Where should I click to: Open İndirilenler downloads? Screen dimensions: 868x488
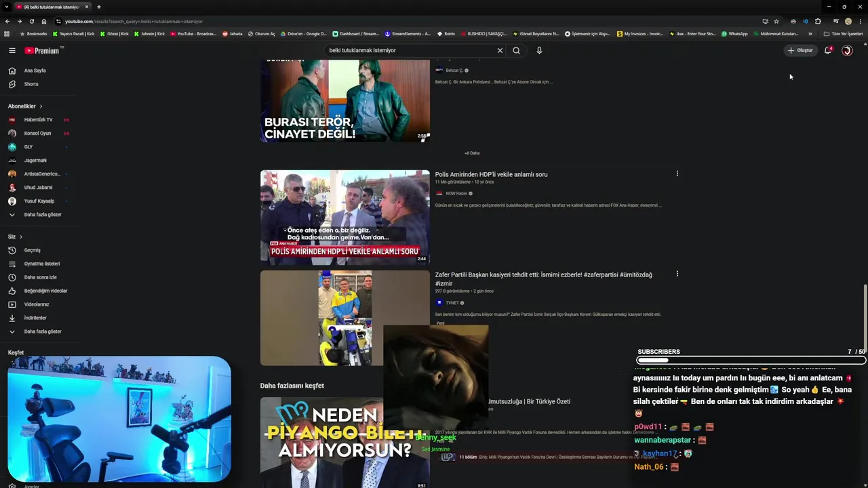pos(35,318)
